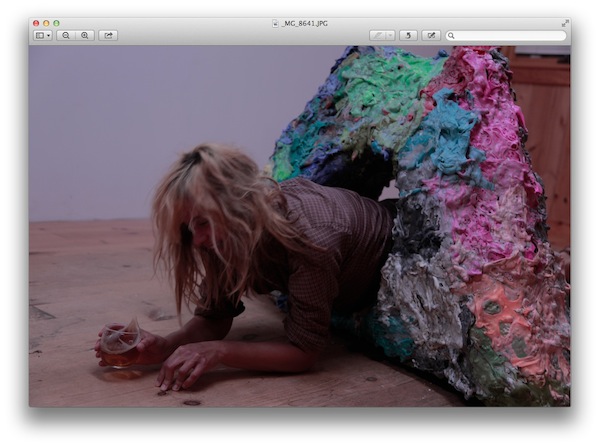Toggle the edit toolbar button
The image size is (600, 447).
click(x=431, y=35)
